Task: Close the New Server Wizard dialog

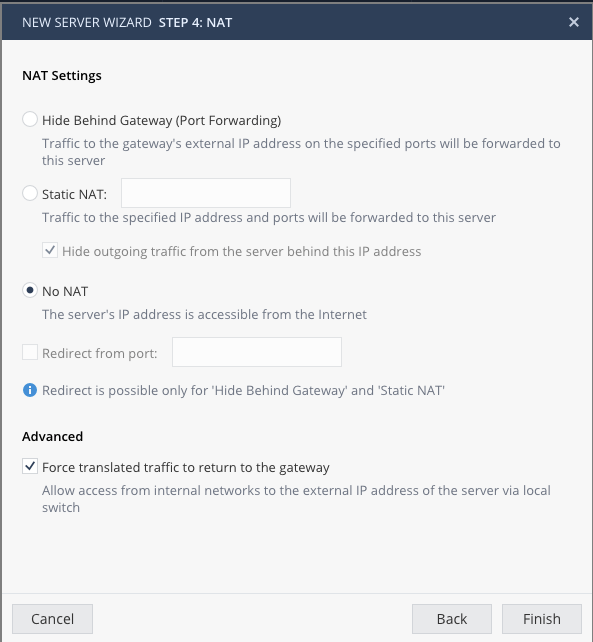Action: tap(574, 22)
